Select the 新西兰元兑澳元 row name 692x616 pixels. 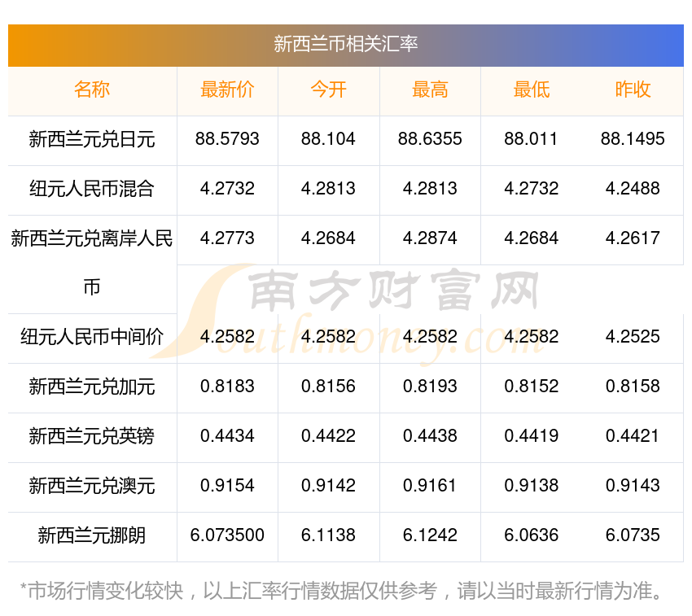click(x=92, y=486)
